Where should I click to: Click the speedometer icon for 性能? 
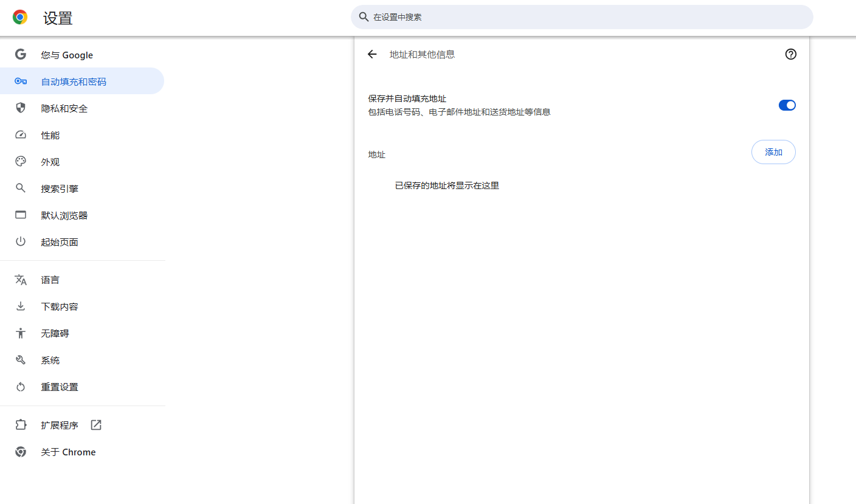click(21, 135)
